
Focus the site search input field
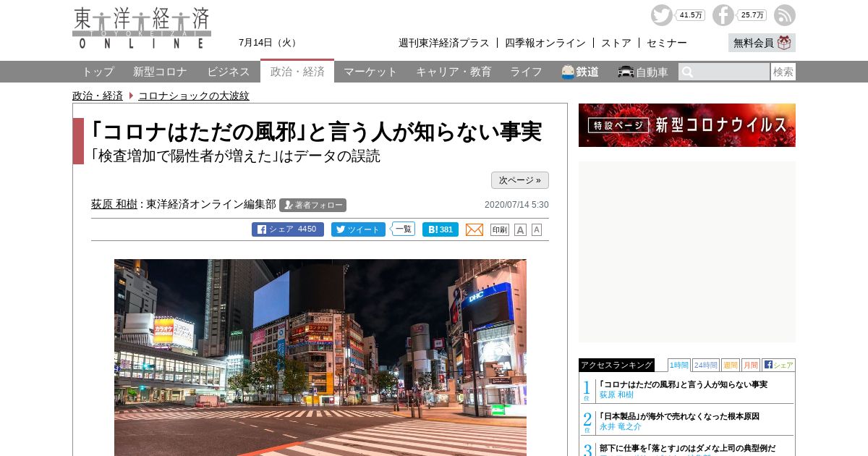pos(724,72)
